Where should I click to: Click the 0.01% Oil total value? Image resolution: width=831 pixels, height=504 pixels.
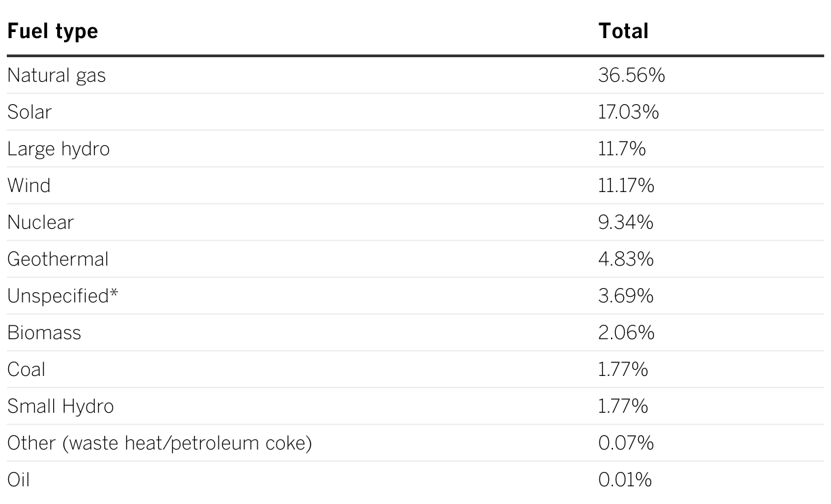[625, 479]
